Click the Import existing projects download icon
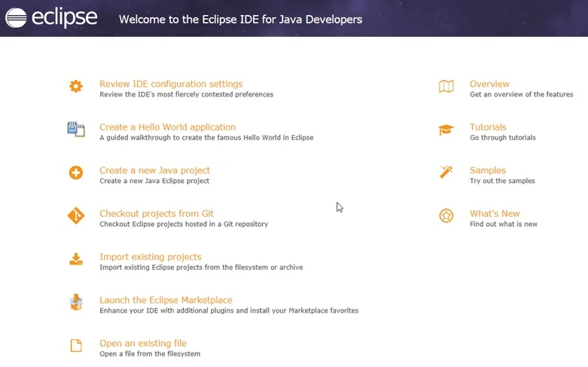The image size is (588, 367). (76, 259)
